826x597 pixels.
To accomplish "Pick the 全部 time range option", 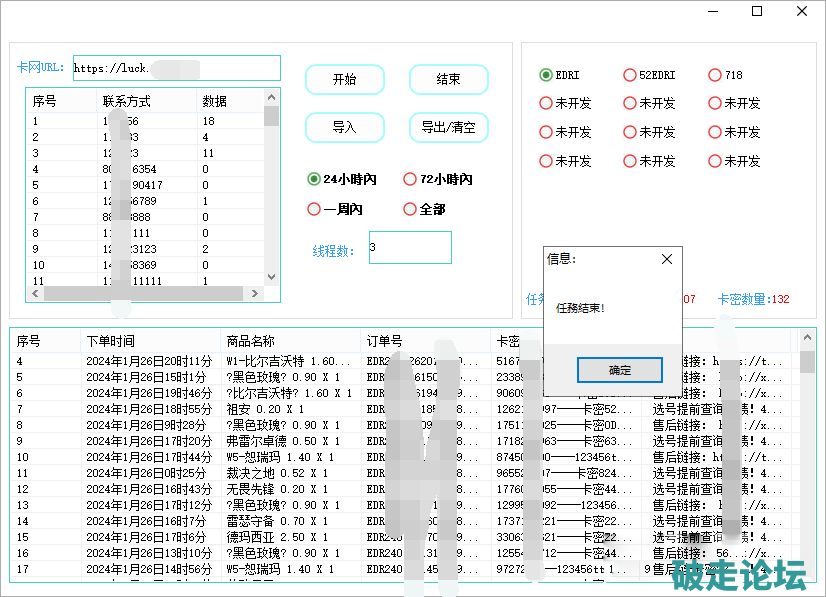I will 410,210.
